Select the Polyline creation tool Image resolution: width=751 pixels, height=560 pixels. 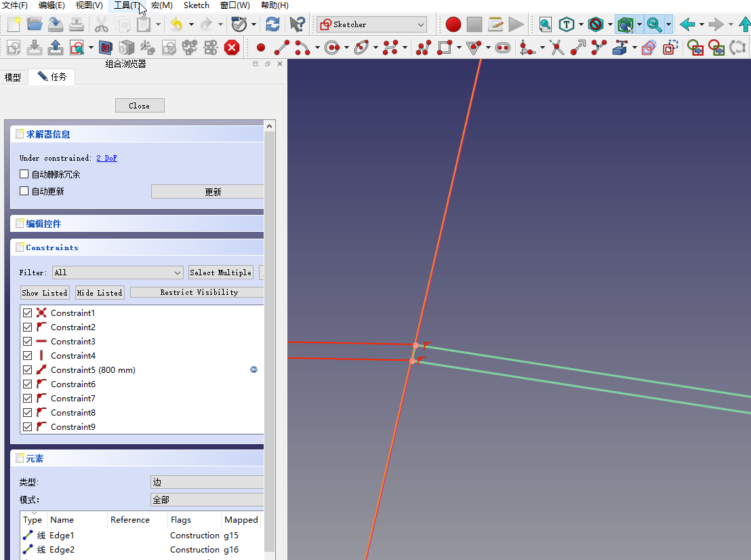click(424, 47)
